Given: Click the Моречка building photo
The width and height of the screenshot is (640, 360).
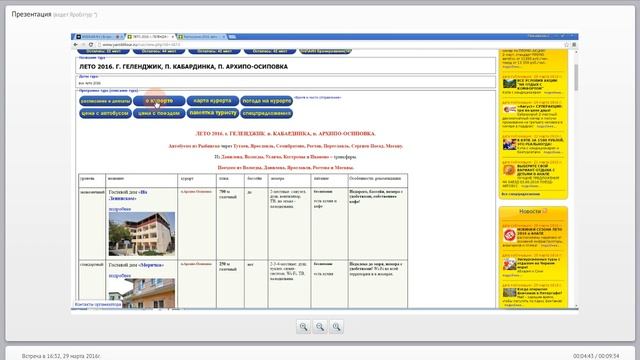Looking at the screenshot, I should pos(142,293).
